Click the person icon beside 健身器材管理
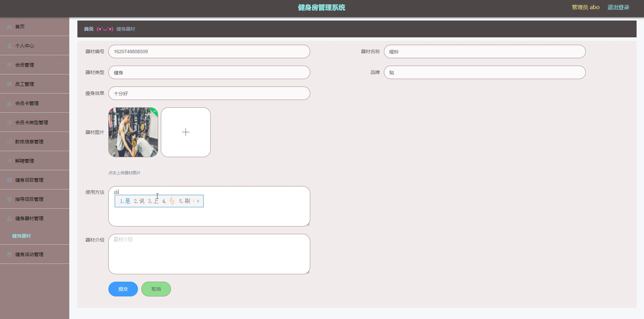 [x=9, y=218]
